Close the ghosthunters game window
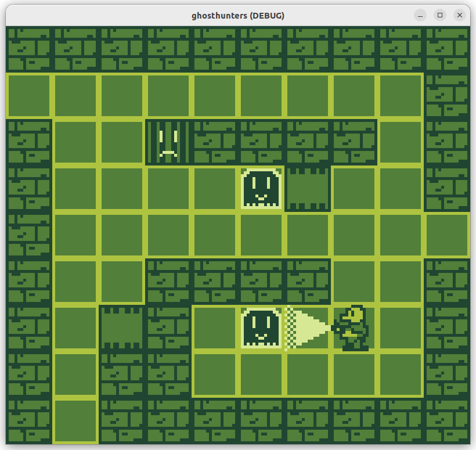Image resolution: width=476 pixels, height=450 pixels. [x=460, y=15]
